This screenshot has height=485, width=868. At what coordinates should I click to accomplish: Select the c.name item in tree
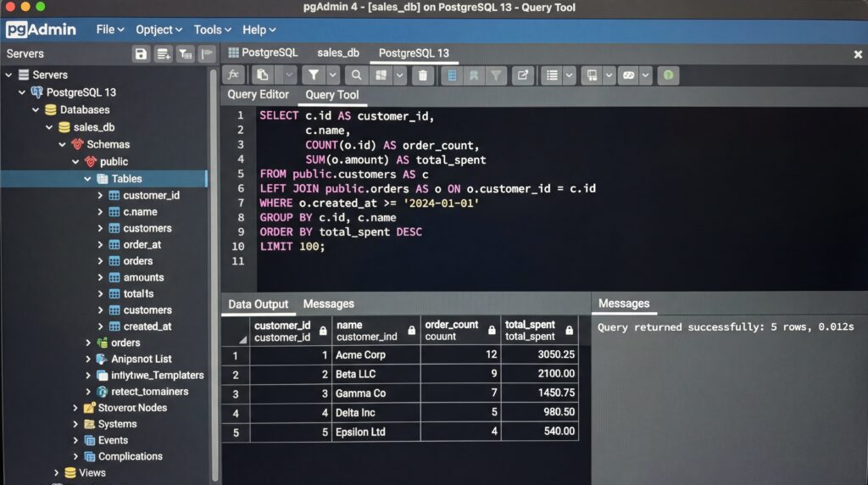[x=140, y=212]
